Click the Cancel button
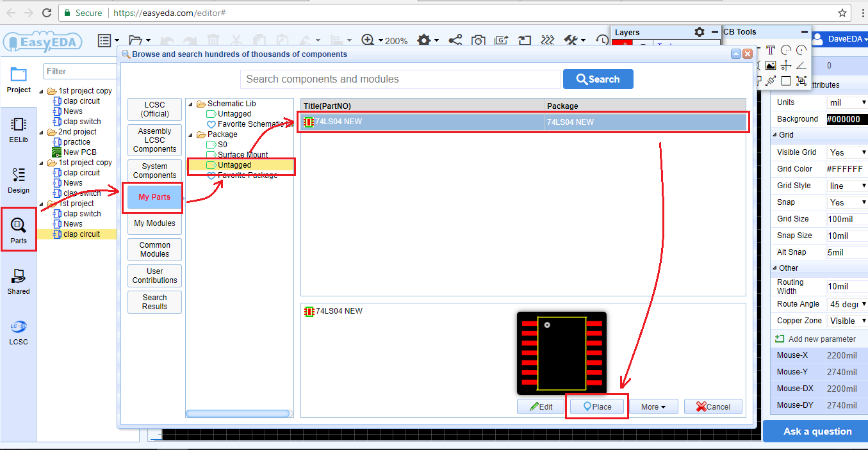 tap(713, 406)
